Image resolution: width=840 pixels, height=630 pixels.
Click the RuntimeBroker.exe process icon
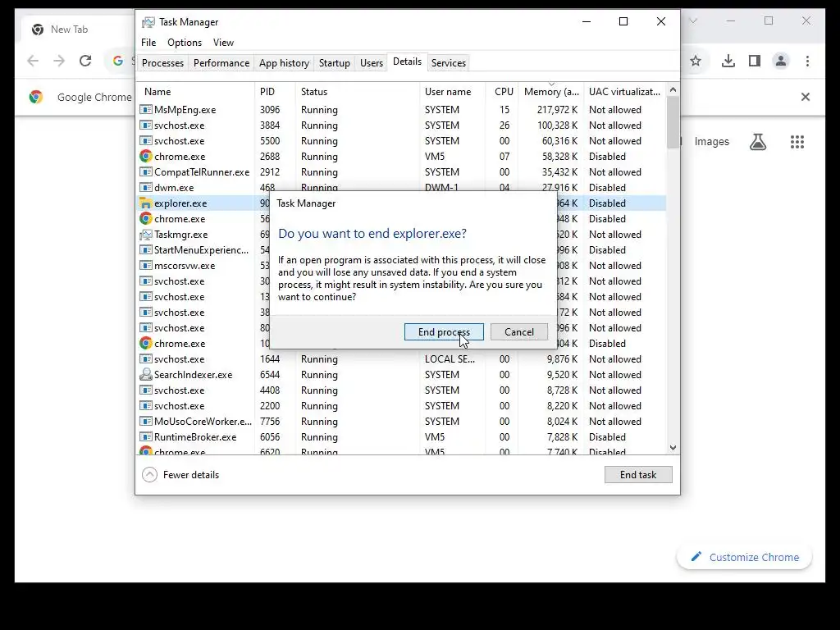point(146,436)
